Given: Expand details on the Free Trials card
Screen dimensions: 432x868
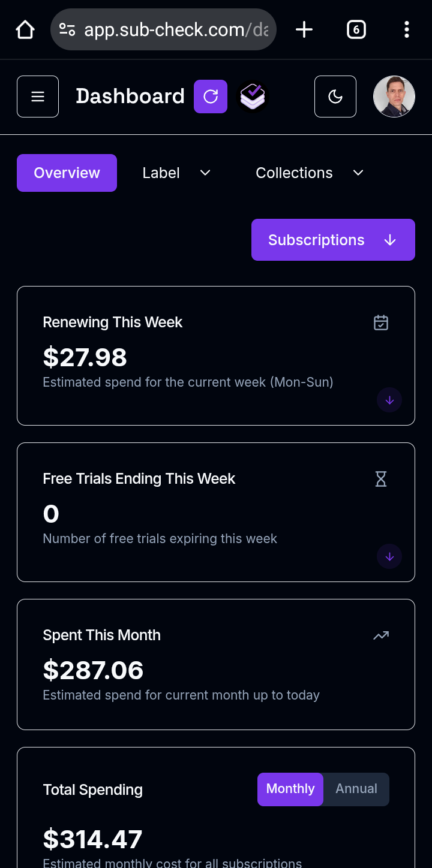Looking at the screenshot, I should [389, 556].
